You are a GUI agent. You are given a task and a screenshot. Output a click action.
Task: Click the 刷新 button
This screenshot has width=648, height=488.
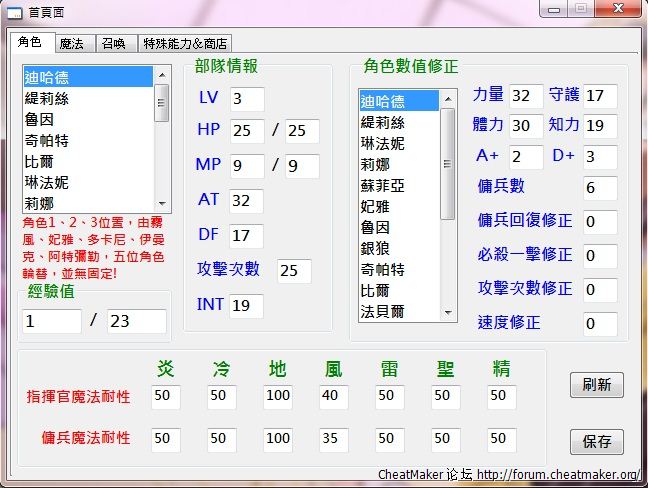(597, 385)
